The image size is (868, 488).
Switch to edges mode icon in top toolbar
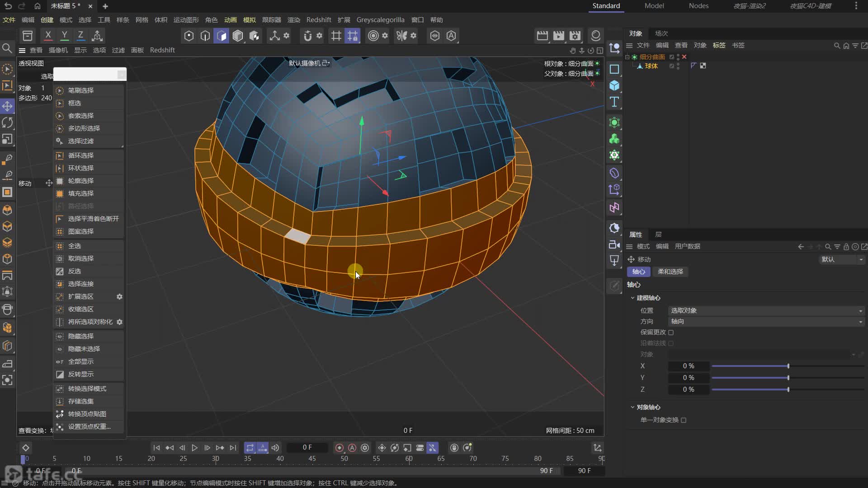click(205, 36)
